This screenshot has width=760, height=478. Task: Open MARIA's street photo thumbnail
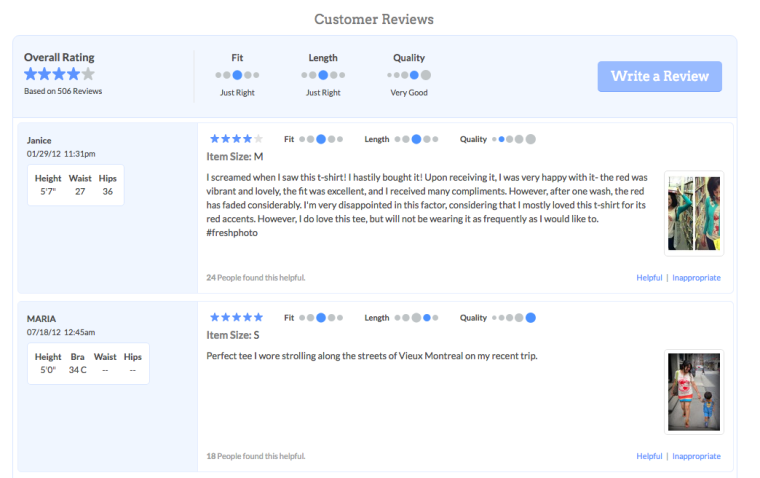click(x=694, y=392)
